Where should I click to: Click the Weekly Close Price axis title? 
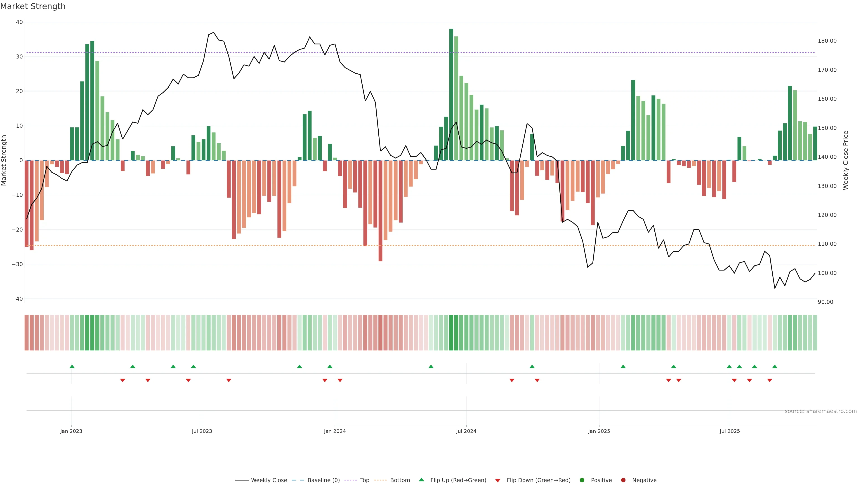(845, 160)
